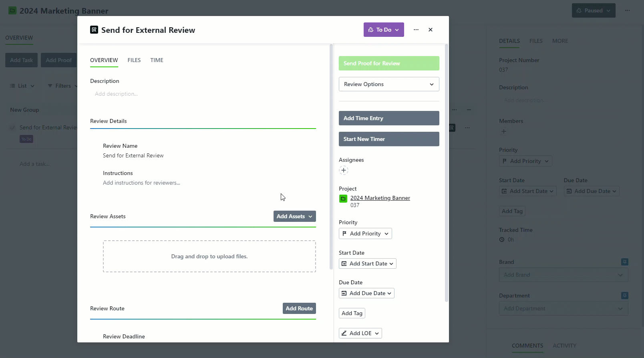Image resolution: width=644 pixels, height=358 pixels.
Task: Click the Review Name value Send for External Review
Action: pyautogui.click(x=133, y=155)
